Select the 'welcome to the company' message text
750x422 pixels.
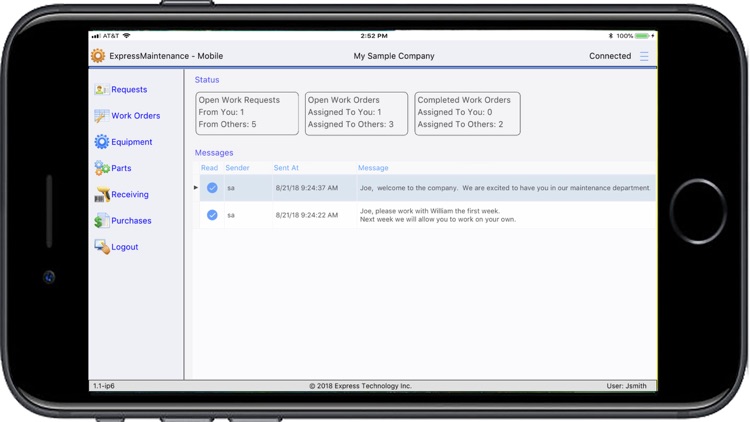pos(505,188)
